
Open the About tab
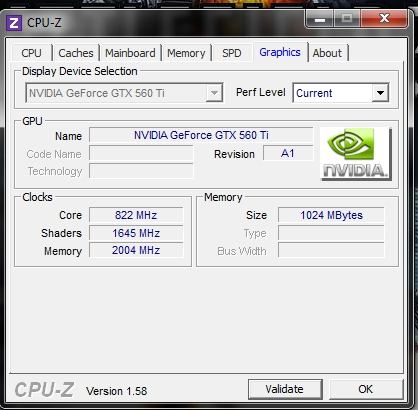coord(327,53)
